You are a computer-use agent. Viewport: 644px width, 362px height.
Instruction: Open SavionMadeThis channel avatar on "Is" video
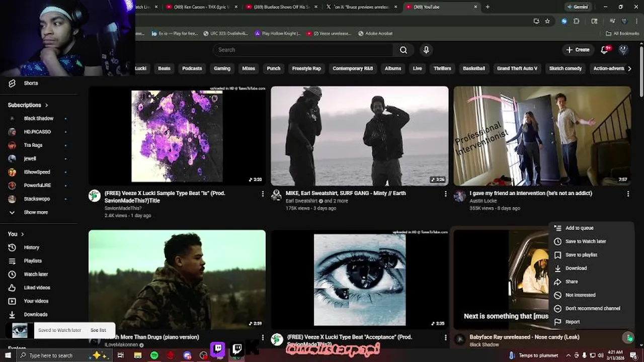point(95,196)
